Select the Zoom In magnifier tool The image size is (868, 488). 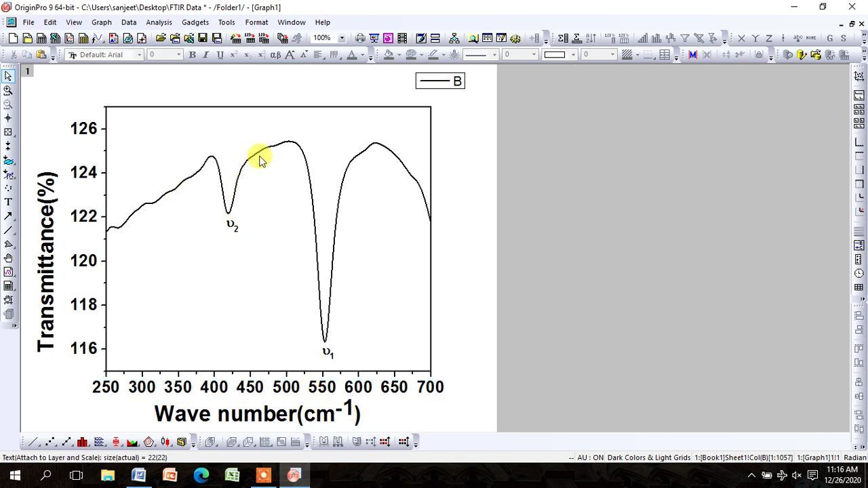(8, 91)
